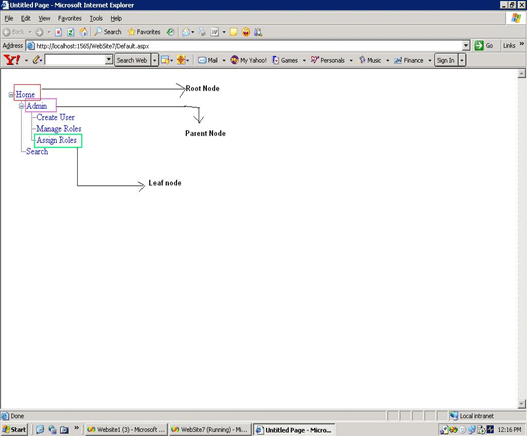Open the View menu

coord(44,18)
